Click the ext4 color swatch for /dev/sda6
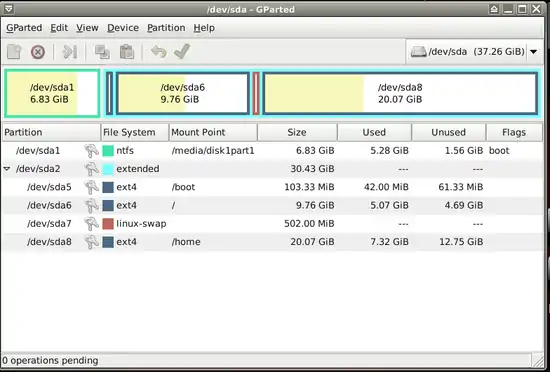 (x=108, y=205)
